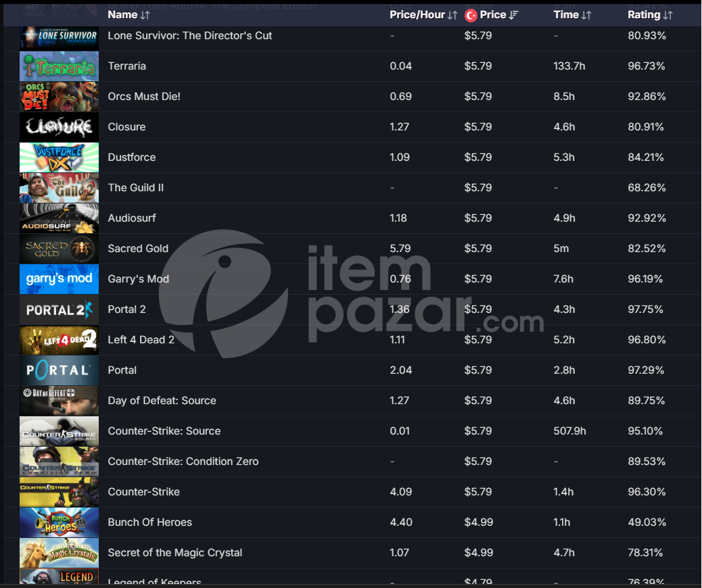Click the Price/Hour sort arrows icon
The height and width of the screenshot is (588, 702).
(x=452, y=16)
